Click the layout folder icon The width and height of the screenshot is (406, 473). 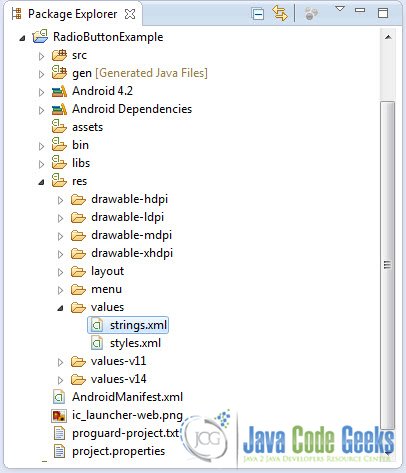(78, 272)
